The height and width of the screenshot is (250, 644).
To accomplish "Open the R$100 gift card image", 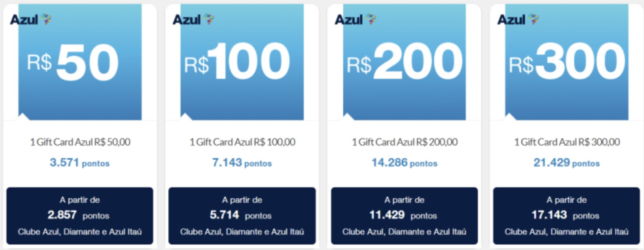I will [x=242, y=62].
